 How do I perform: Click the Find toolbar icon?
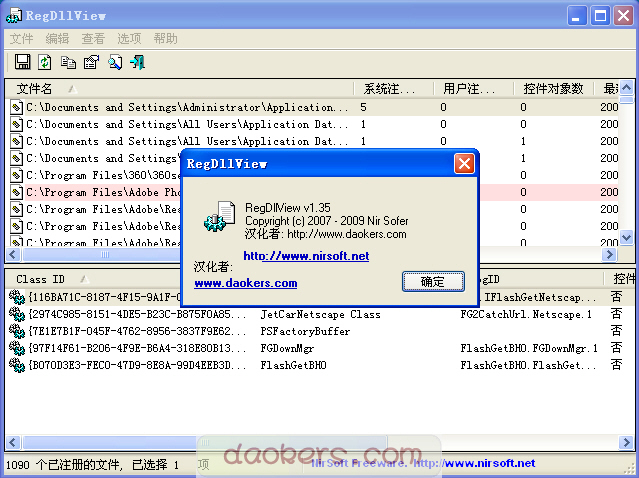point(115,62)
